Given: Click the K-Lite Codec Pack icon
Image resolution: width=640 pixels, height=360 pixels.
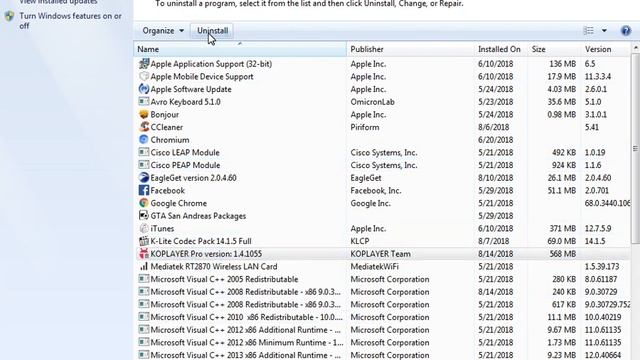Looking at the screenshot, I should click(144, 241).
